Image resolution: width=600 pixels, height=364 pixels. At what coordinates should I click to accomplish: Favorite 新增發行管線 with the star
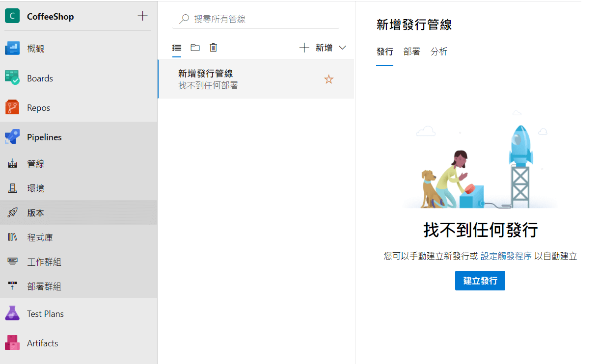328,79
